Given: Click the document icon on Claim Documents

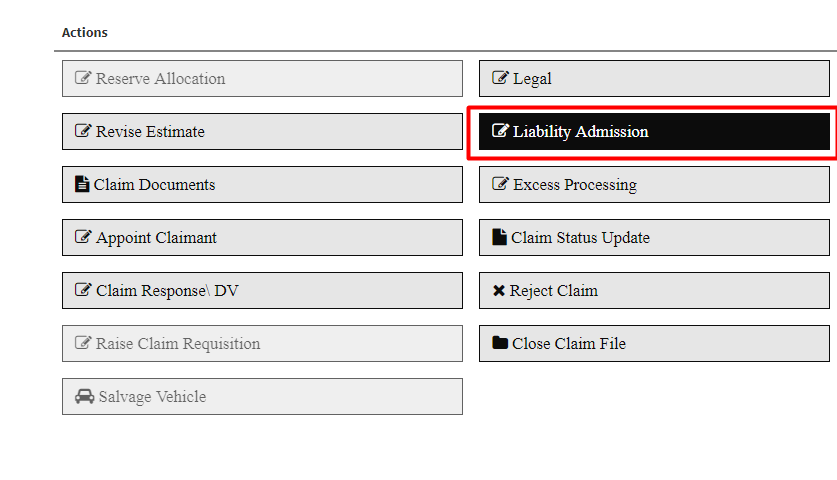Looking at the screenshot, I should 83,185.
